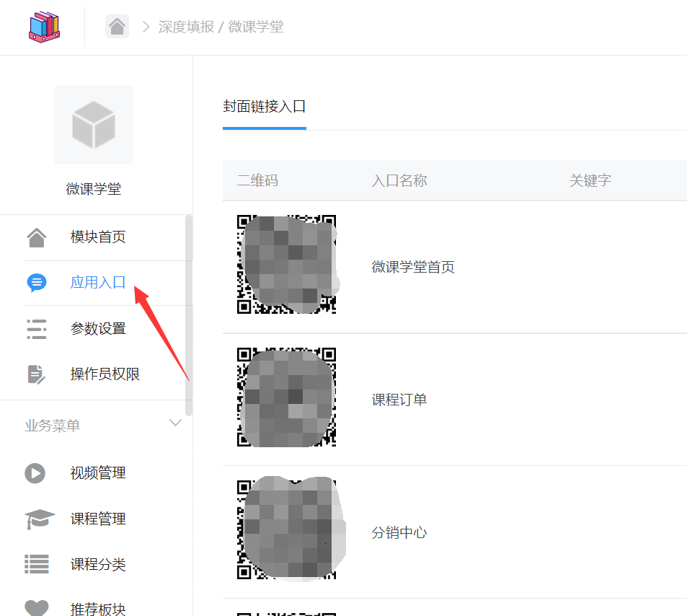Screen dimensions: 687x616
Task: Go to home via breadcrumb house icon
Action: tap(117, 26)
